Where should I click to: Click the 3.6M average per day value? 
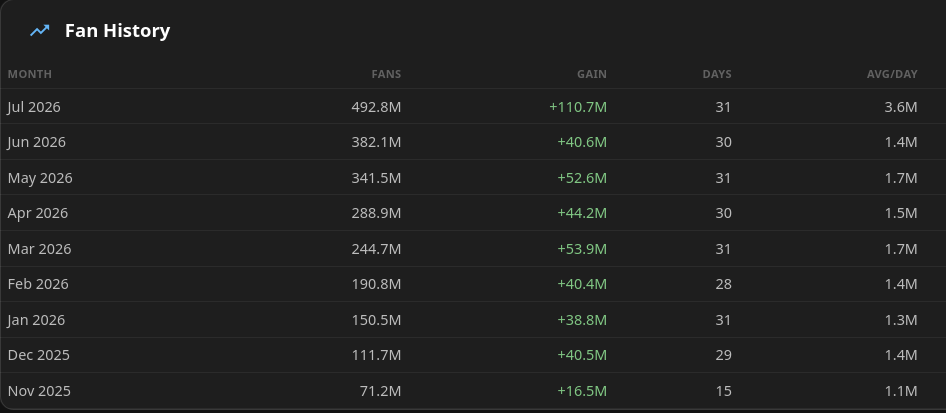click(901, 107)
